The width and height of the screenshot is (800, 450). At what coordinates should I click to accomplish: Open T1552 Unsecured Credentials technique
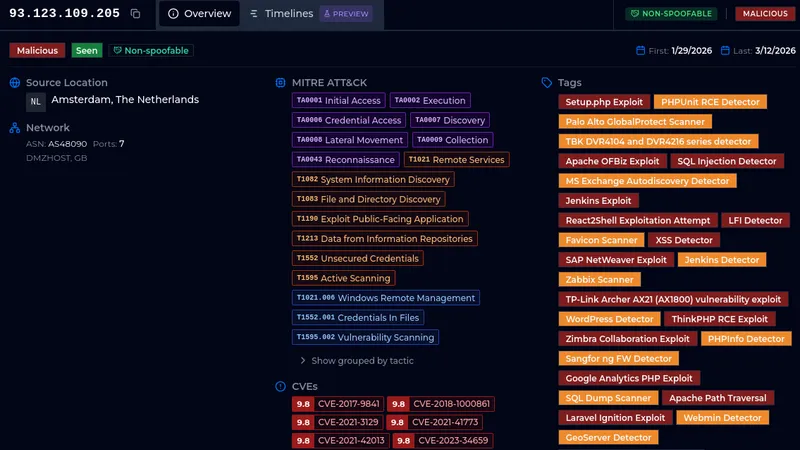point(358,259)
